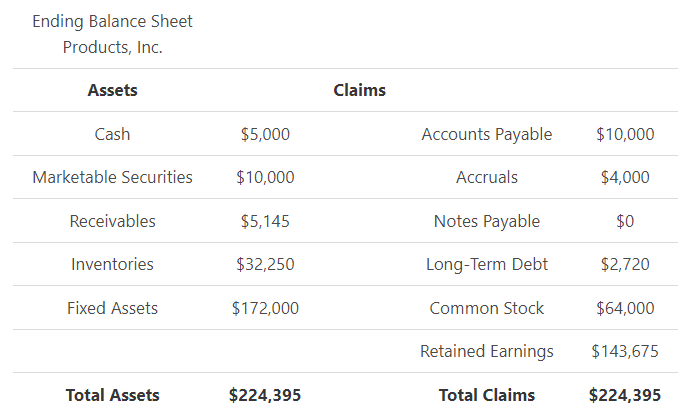This screenshot has width=694, height=420.
Task: Select the $32,250 inventories value
Action: [265, 264]
